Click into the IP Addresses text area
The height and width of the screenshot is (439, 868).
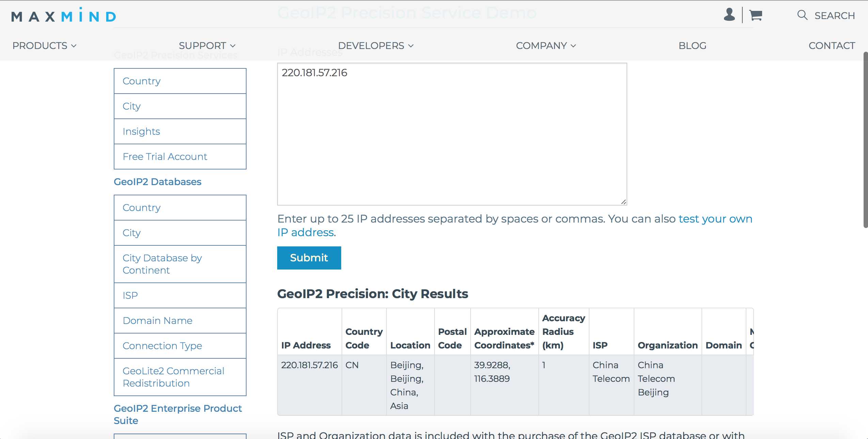tap(452, 134)
